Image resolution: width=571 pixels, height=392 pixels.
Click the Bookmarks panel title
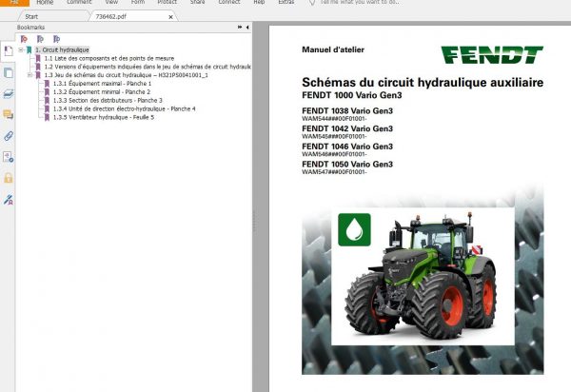(30, 28)
